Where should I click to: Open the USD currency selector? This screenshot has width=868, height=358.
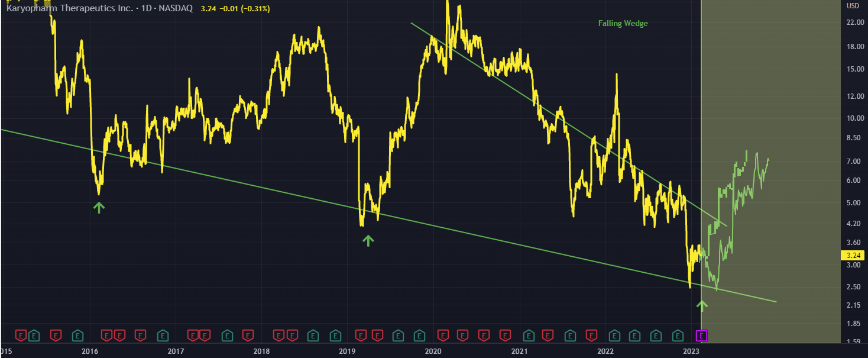(x=853, y=6)
